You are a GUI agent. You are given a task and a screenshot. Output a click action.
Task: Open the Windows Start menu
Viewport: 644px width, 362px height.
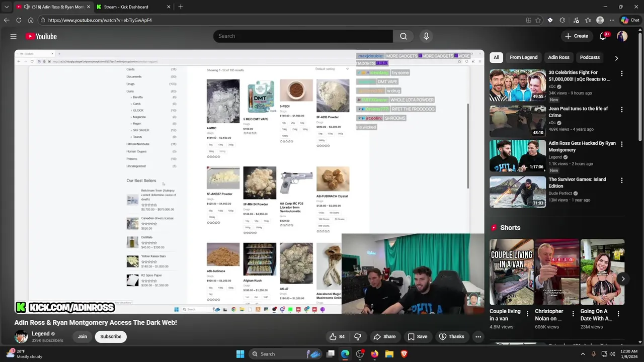(x=240, y=354)
